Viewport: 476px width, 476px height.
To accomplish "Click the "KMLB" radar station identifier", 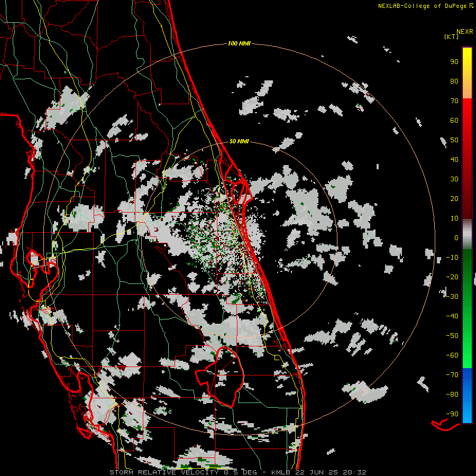I will (281, 472).
